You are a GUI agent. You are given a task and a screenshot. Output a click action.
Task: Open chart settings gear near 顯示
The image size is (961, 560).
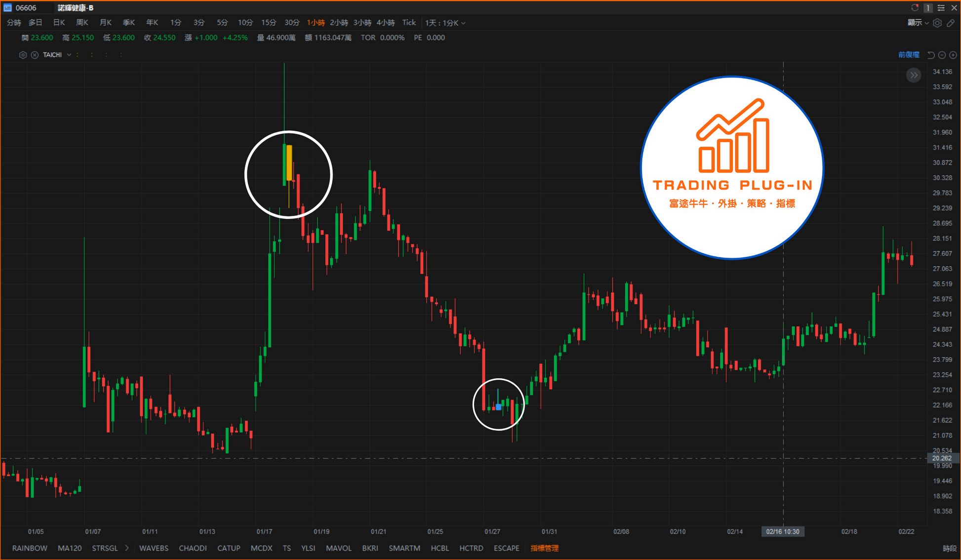coord(937,23)
